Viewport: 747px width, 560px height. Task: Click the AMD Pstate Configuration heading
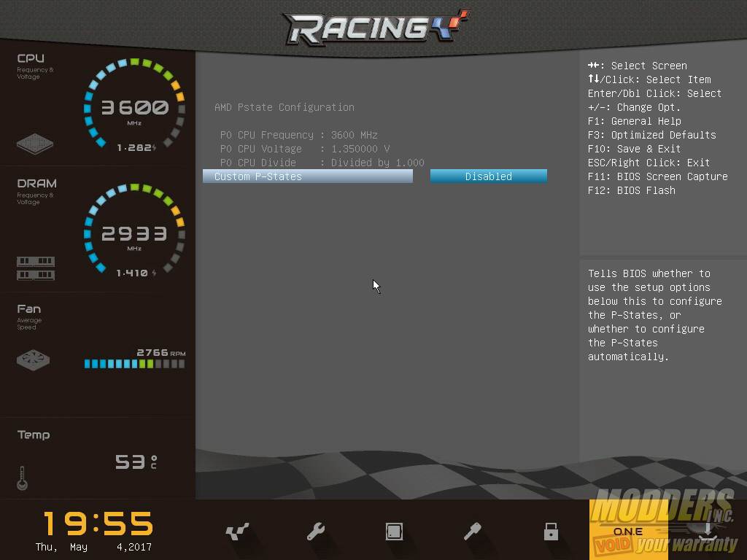coord(285,107)
